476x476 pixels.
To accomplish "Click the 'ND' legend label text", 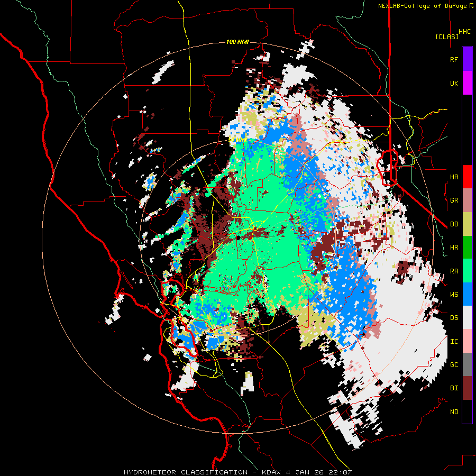I will point(454,412).
